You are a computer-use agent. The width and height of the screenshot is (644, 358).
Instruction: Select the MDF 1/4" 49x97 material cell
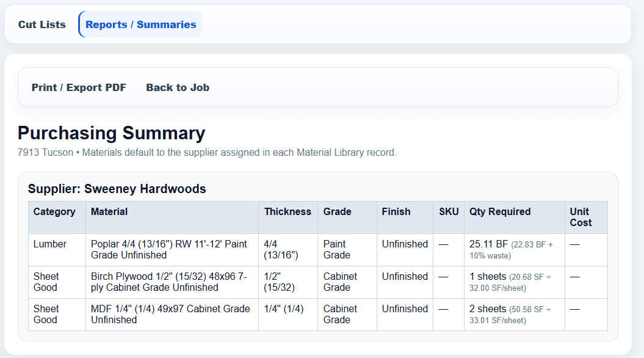[172, 315]
